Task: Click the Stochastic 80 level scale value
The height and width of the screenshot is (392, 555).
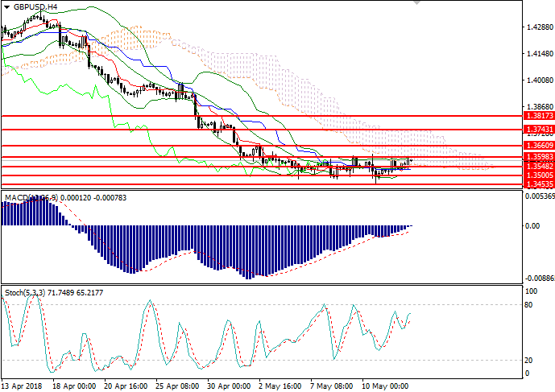Action: (529, 305)
